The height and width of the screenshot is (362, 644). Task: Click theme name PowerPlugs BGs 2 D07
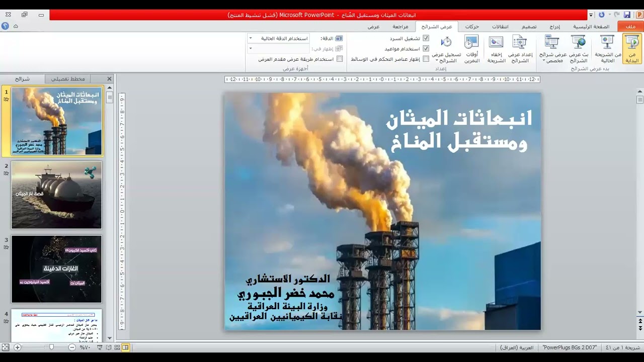tap(570, 347)
